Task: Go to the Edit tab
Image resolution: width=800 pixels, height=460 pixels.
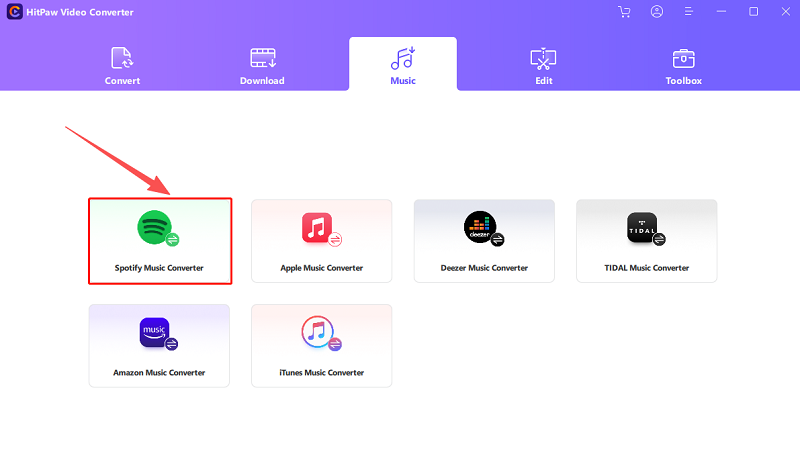Action: (543, 65)
